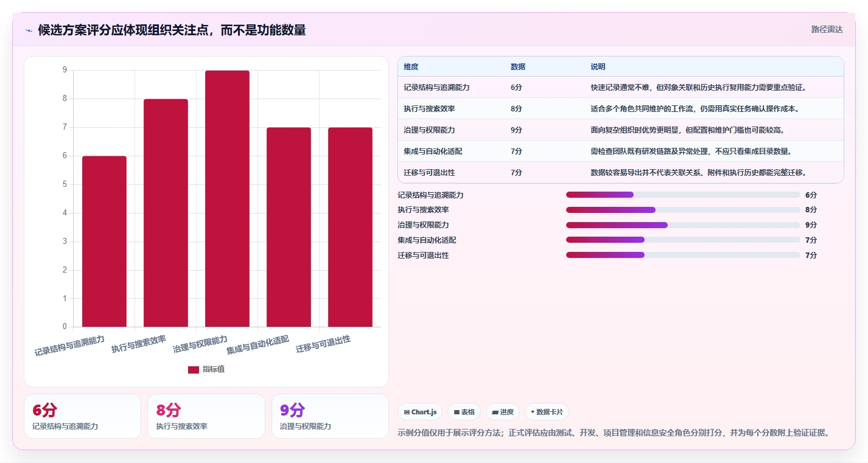868x463 pixels.
Task: Click the description starting 面向复杂组织时优势更明显
Action: (687, 130)
